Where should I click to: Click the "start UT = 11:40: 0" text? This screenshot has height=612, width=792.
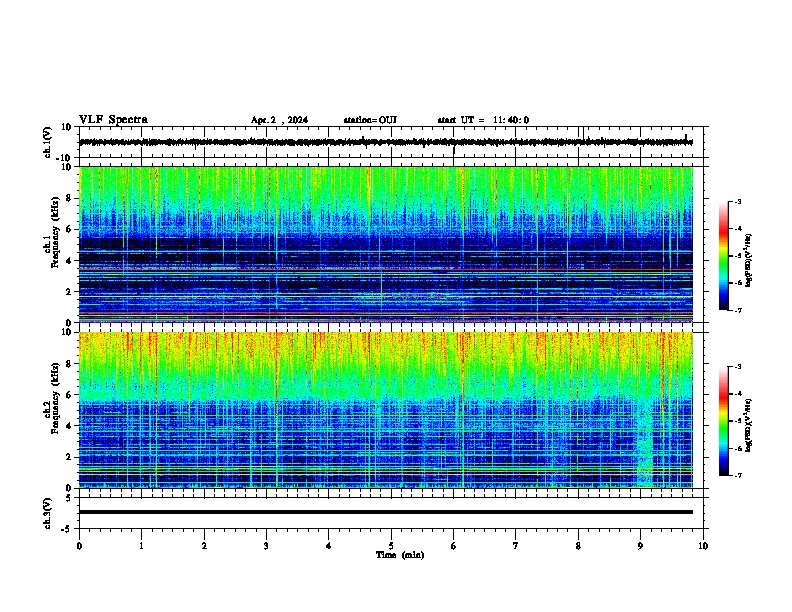point(483,120)
